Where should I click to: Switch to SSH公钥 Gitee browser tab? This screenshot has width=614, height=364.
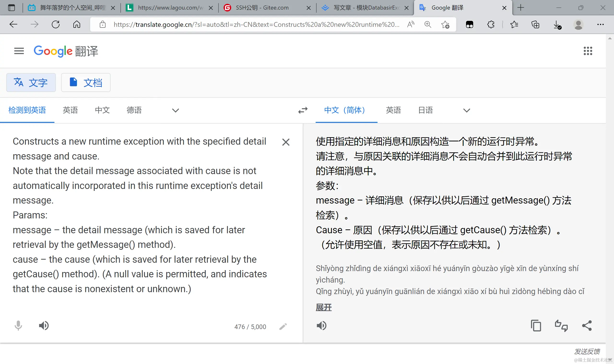pos(262,8)
